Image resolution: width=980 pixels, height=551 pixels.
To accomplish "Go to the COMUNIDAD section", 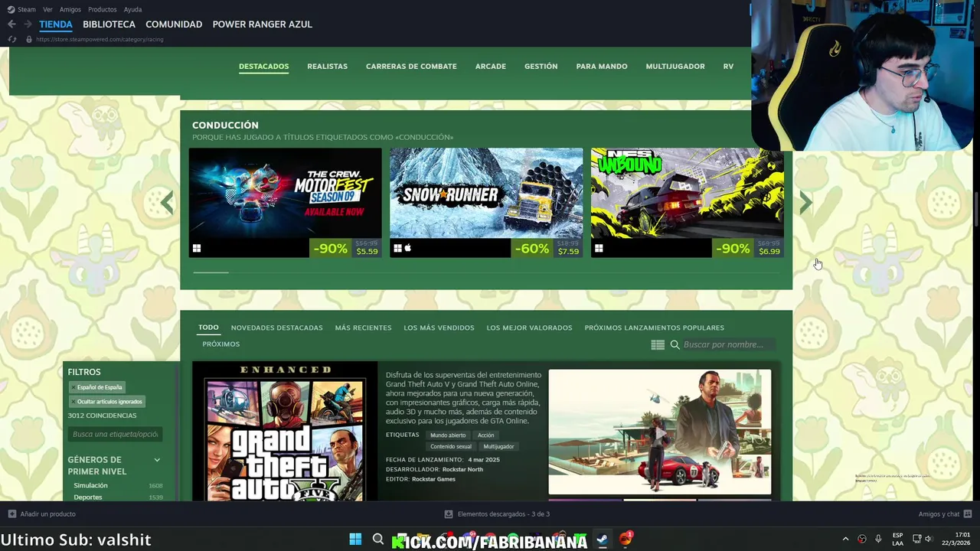I will point(174,24).
